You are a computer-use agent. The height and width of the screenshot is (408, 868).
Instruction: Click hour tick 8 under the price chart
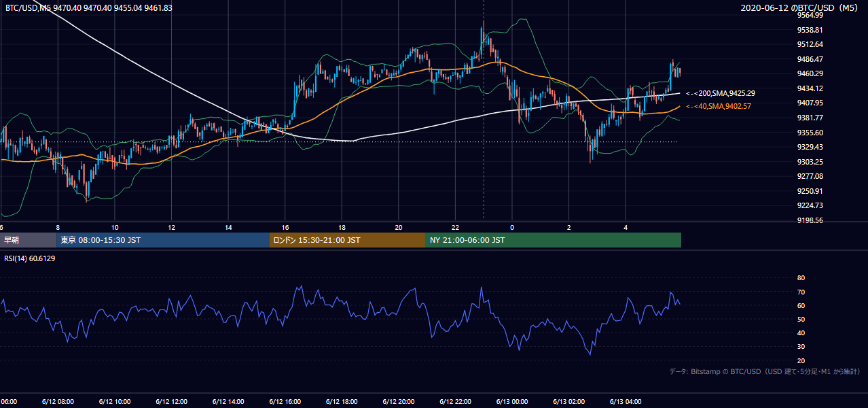(58, 227)
